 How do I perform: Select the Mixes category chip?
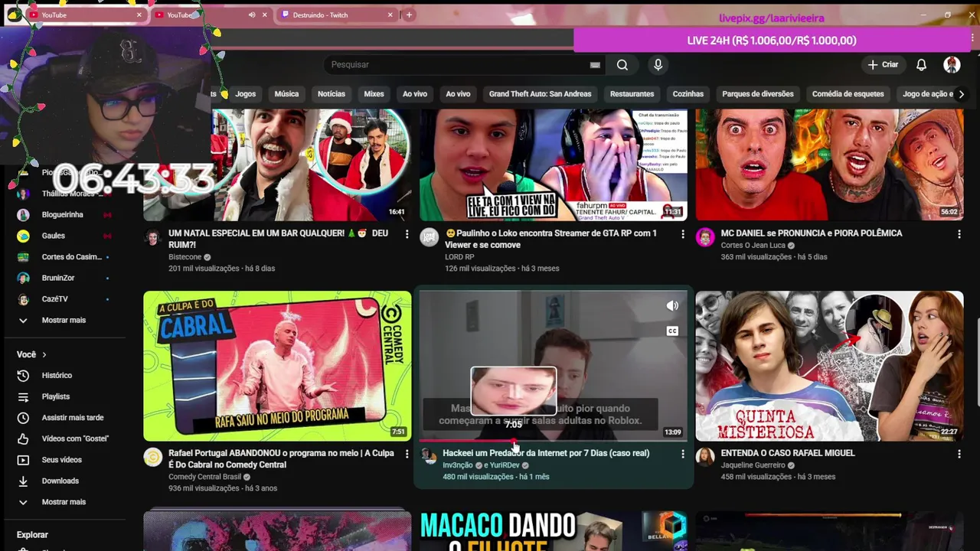click(374, 94)
